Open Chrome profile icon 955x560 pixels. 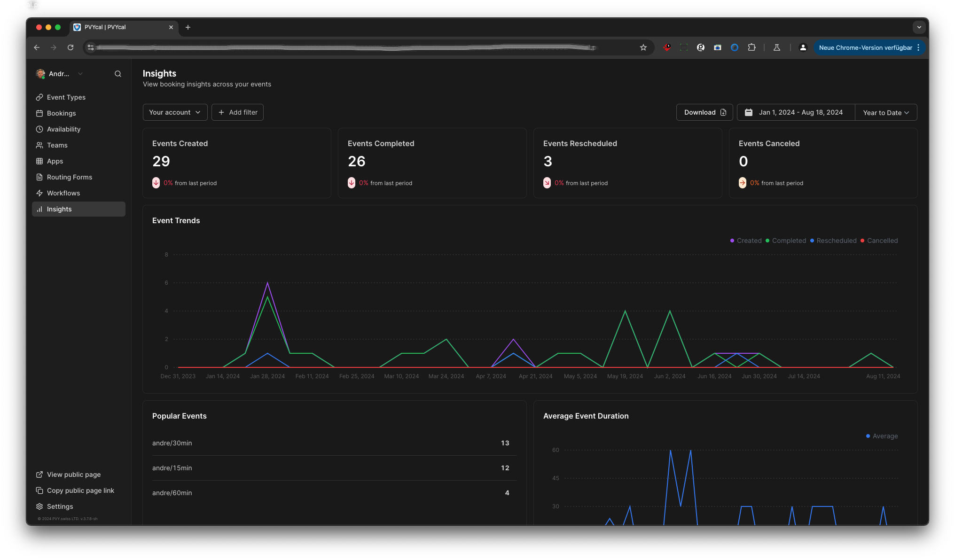(x=803, y=47)
